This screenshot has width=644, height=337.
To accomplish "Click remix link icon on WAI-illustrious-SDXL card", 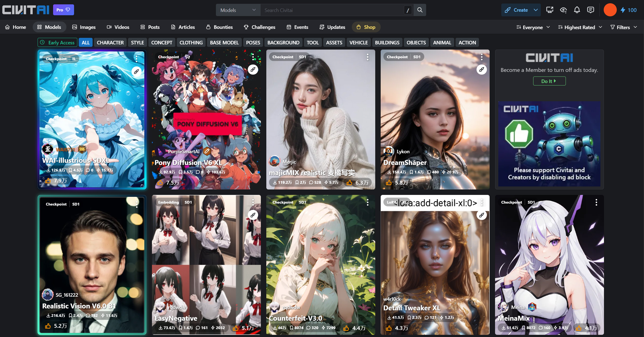I will (x=136, y=71).
